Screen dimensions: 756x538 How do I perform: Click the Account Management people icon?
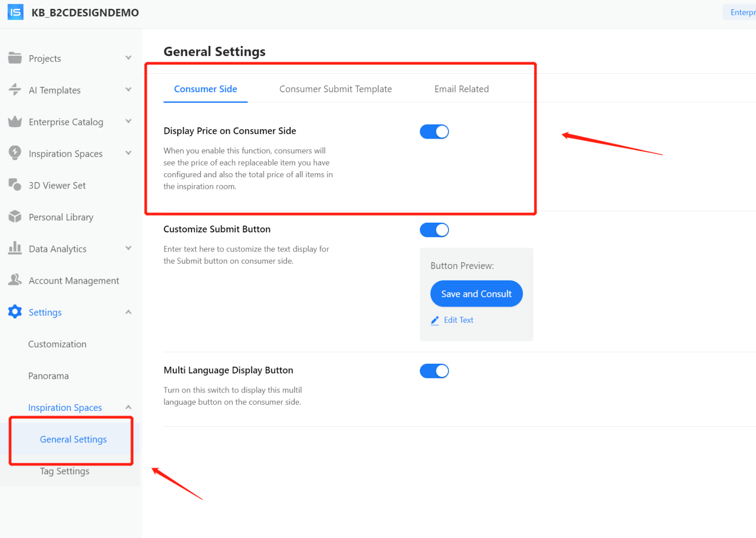coord(15,280)
